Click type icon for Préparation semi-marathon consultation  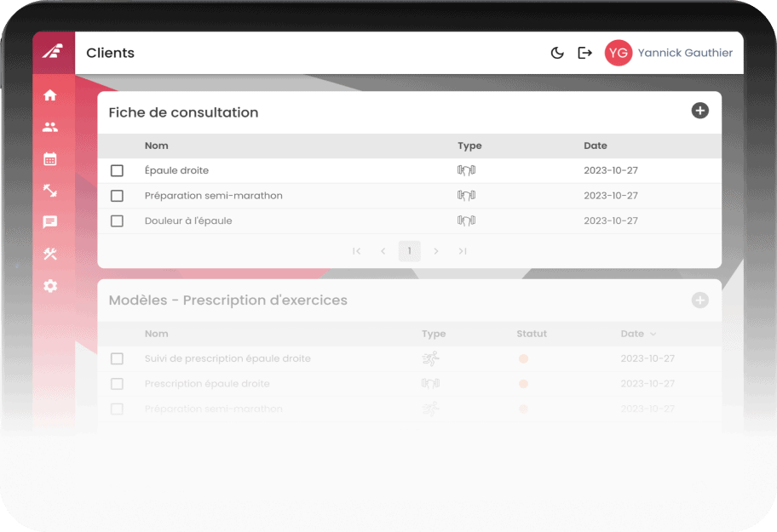466,196
